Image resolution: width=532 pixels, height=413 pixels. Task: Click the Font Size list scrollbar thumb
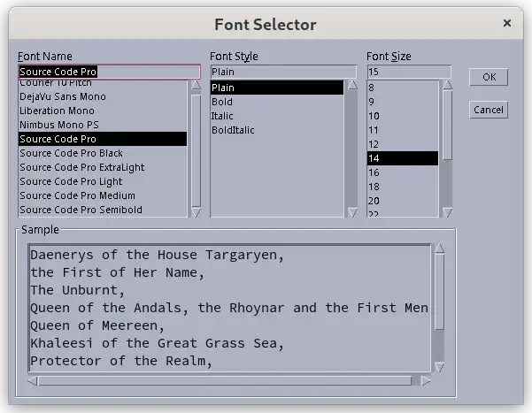[x=448, y=125]
